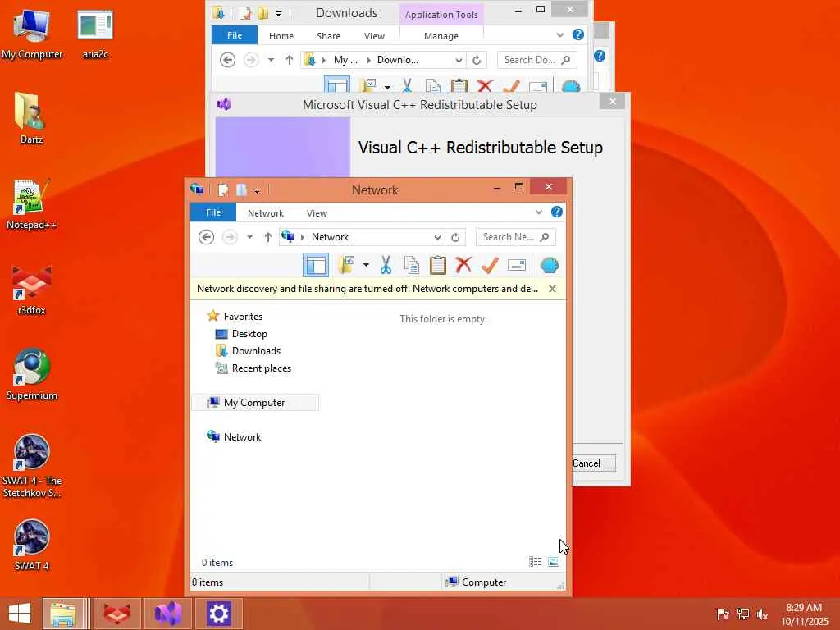Click the Search Downloads field
This screenshot has height=630, width=840.
536,60
